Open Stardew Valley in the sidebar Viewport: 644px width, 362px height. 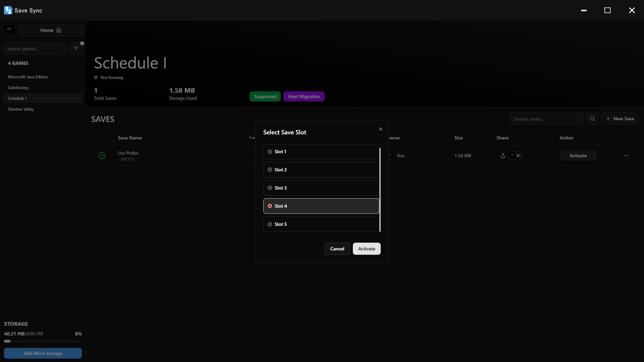[21, 109]
